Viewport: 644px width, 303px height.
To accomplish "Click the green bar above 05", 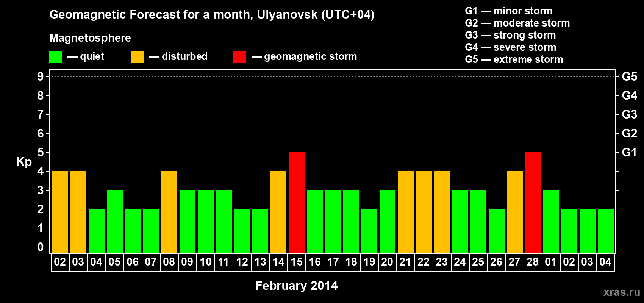I will [x=115, y=222].
